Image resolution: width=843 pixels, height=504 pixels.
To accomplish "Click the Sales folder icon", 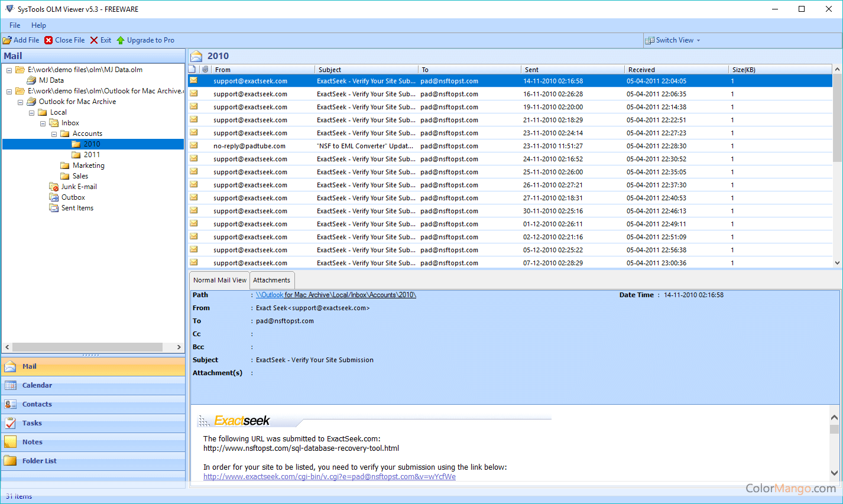I will tap(65, 176).
